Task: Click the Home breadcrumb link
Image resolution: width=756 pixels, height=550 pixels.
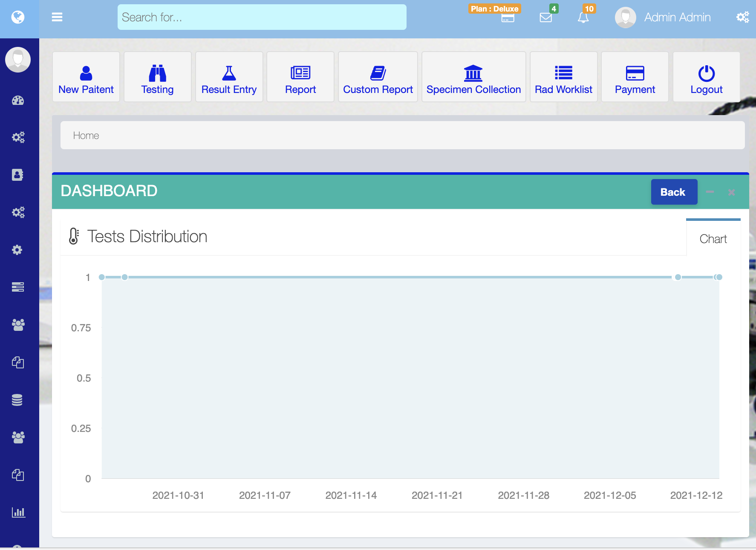Action: pyautogui.click(x=86, y=136)
